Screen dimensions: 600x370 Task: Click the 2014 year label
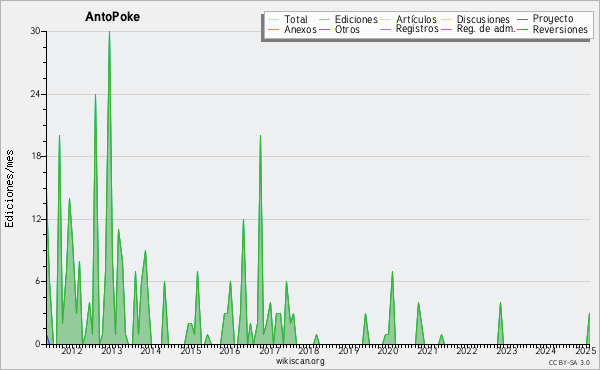[x=150, y=351]
